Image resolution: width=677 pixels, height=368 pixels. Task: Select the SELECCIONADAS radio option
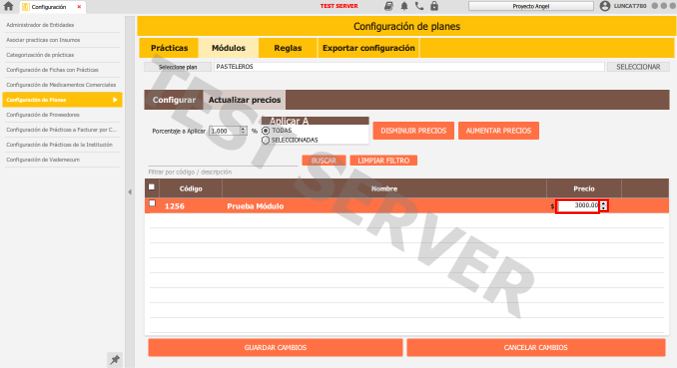pyautogui.click(x=266, y=140)
